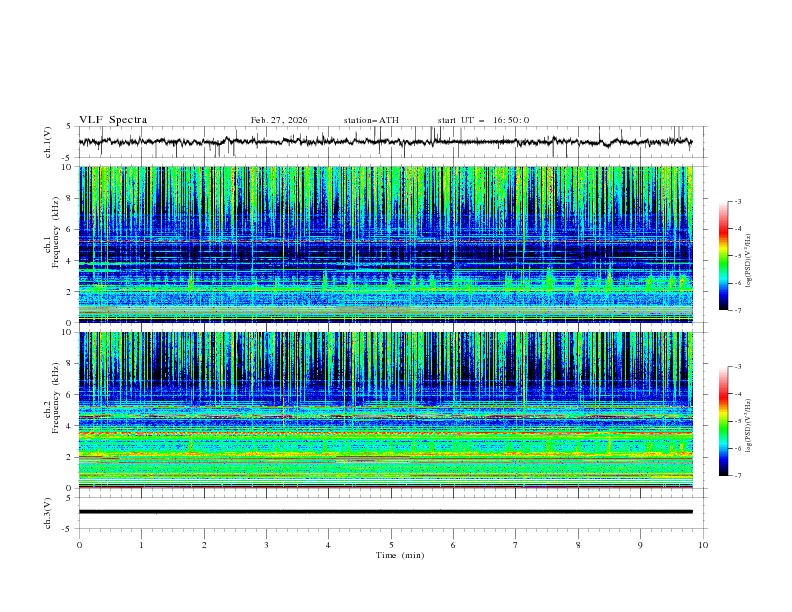The image size is (792, 612).
Task: Click the "-5" tick on ch.3(V) axis
Action: (x=68, y=529)
